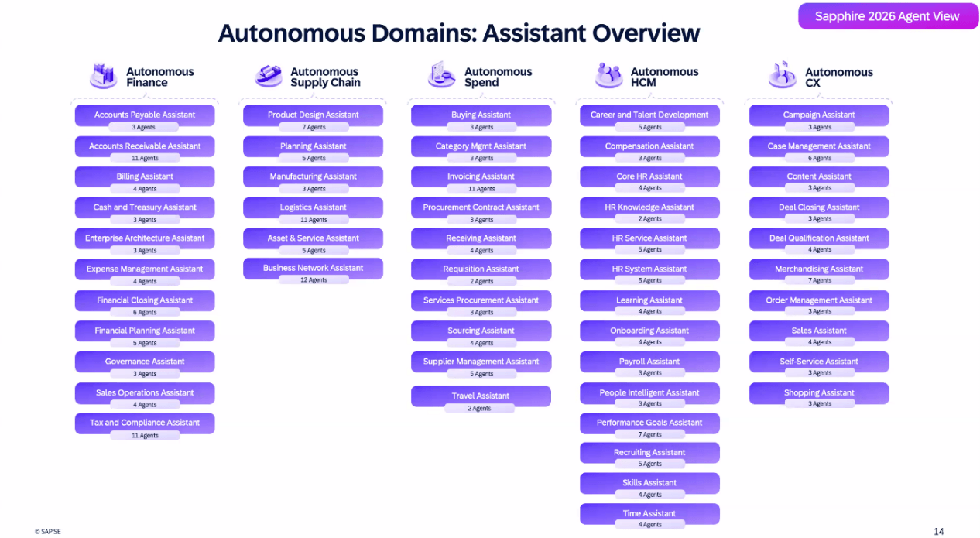Click the Expense Management Assistant card

tap(145, 269)
